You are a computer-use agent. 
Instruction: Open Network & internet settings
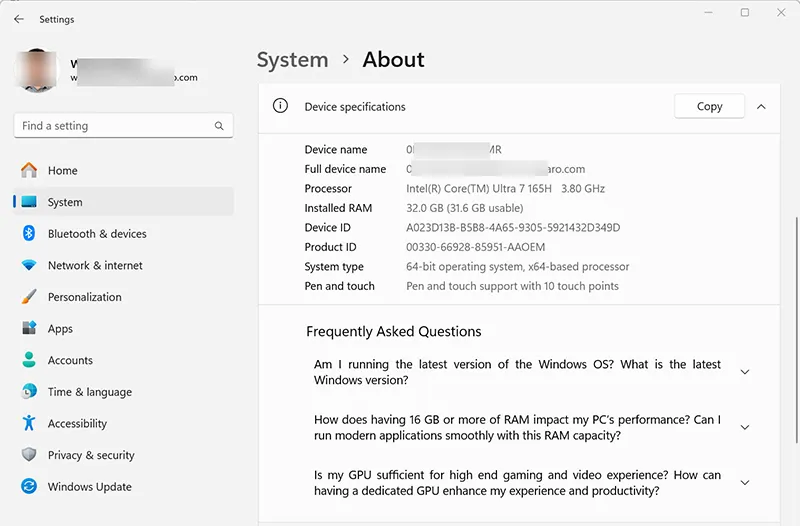tap(123, 265)
